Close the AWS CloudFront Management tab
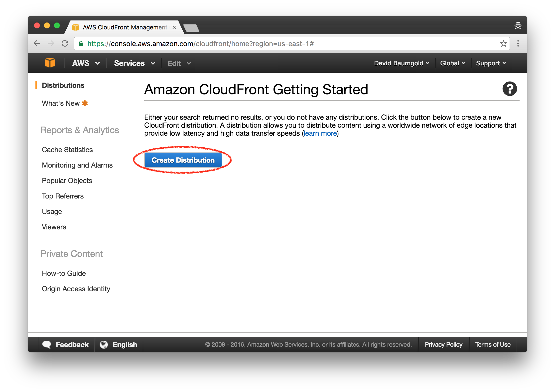The image size is (555, 392). [174, 27]
